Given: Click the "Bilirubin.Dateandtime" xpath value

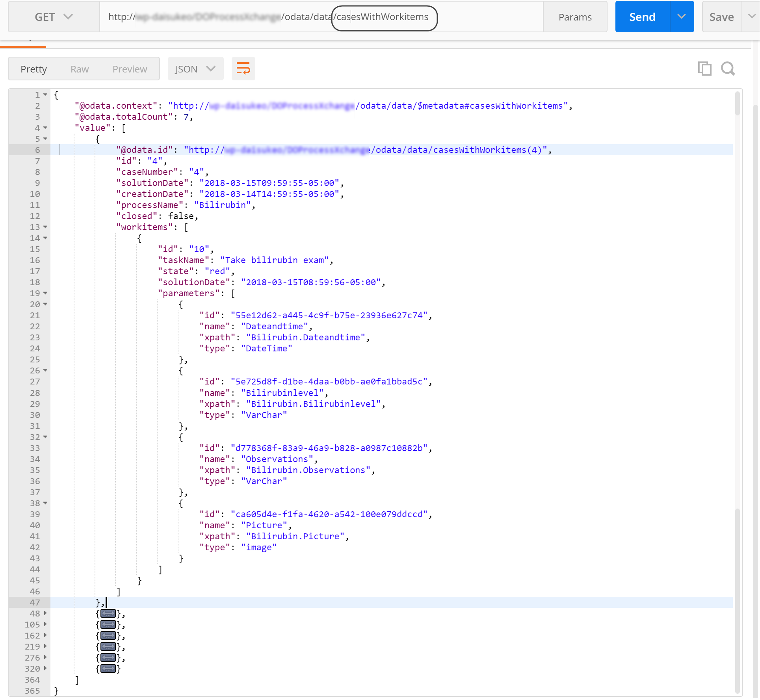Looking at the screenshot, I should 306,337.
